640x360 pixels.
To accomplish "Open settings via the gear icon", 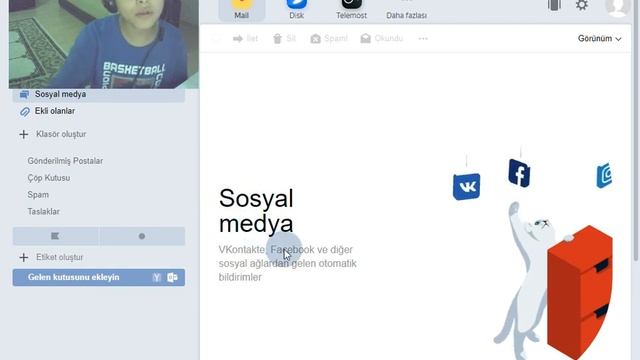I will pos(582,5).
